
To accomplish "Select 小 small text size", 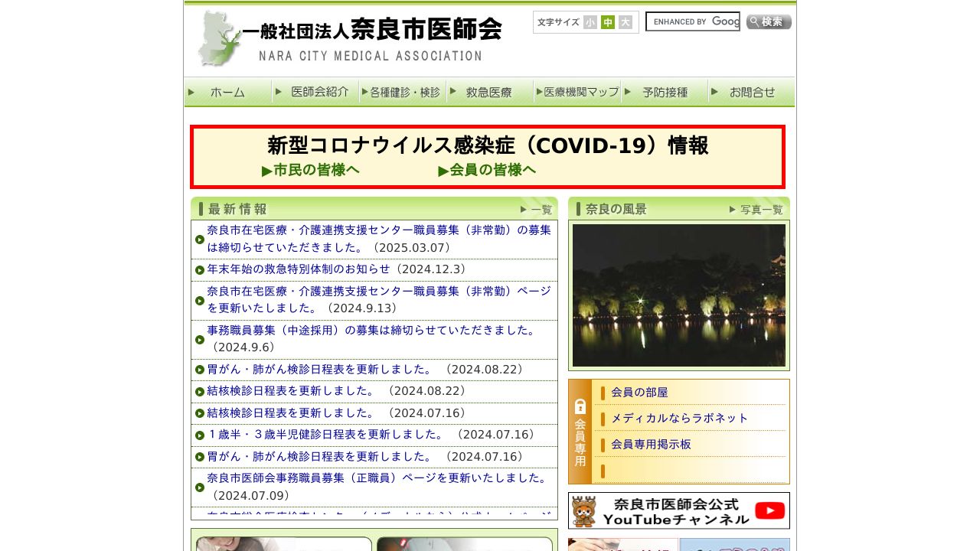I will pyautogui.click(x=590, y=22).
